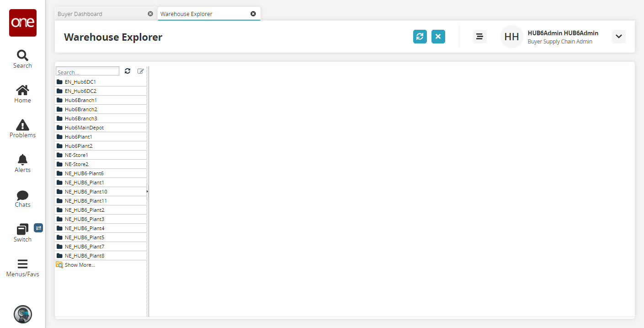
Task: Click the blue swap arrows badge
Action: (x=38, y=228)
